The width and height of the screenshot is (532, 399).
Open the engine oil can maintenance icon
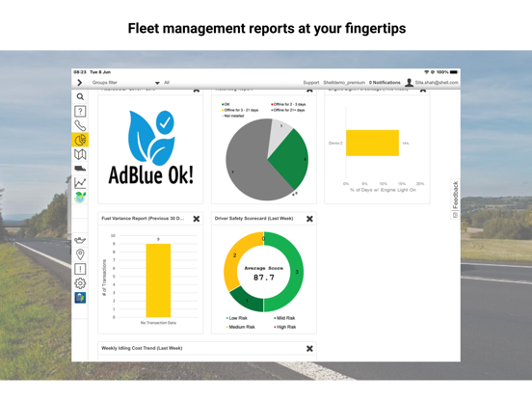click(80, 240)
